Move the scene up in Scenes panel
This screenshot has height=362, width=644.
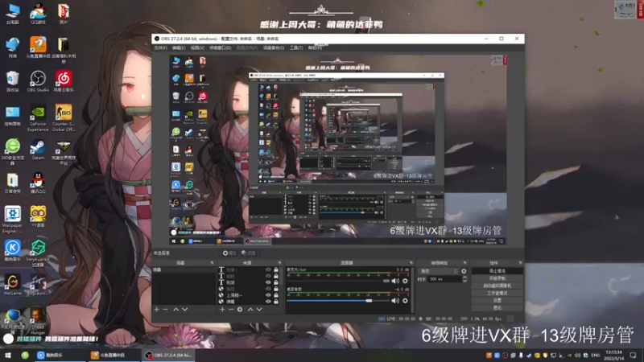(x=175, y=309)
